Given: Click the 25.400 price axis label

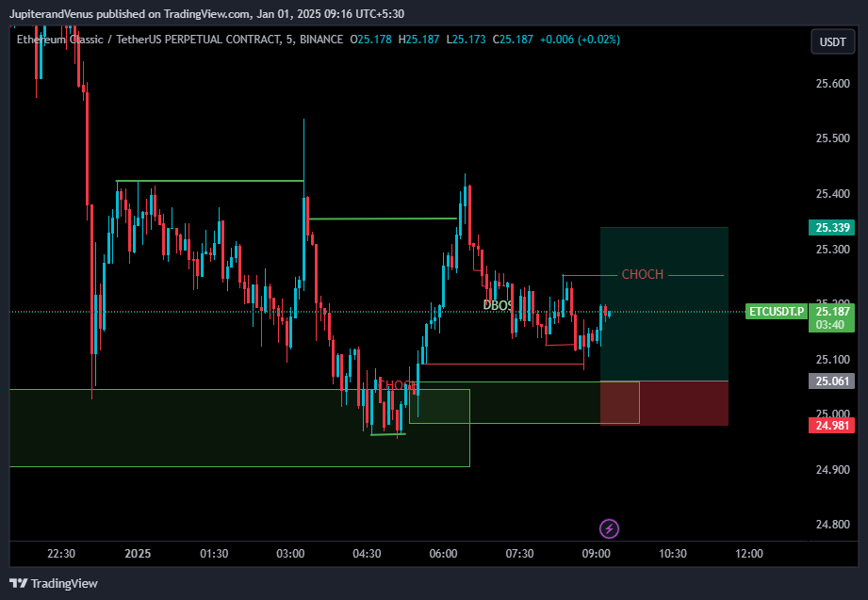Looking at the screenshot, I should point(832,194).
